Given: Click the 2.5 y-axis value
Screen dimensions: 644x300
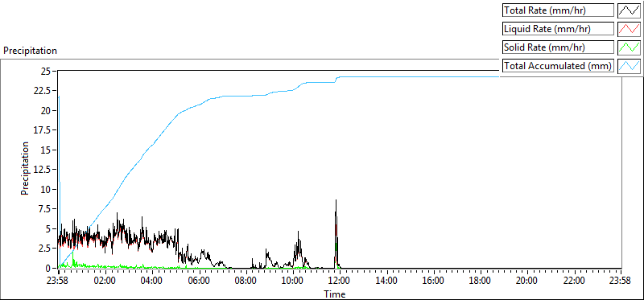Looking at the screenshot, I should click(x=44, y=249).
